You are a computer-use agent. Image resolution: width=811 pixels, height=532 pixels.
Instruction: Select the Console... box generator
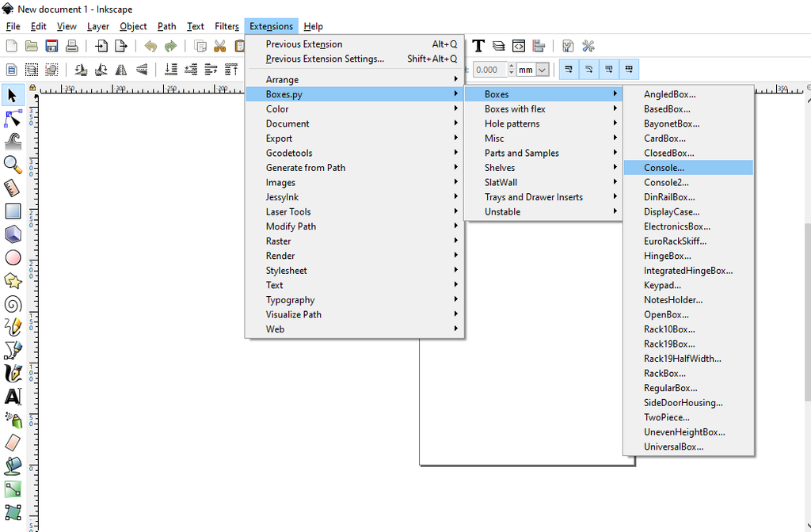688,168
